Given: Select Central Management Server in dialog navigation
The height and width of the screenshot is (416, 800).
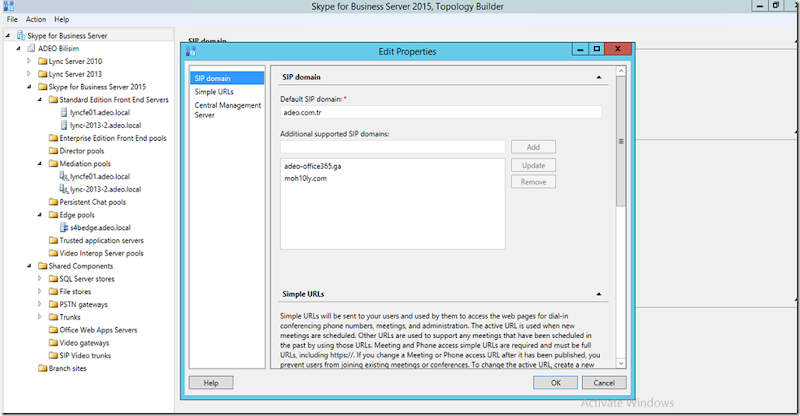Looking at the screenshot, I should coord(227,110).
